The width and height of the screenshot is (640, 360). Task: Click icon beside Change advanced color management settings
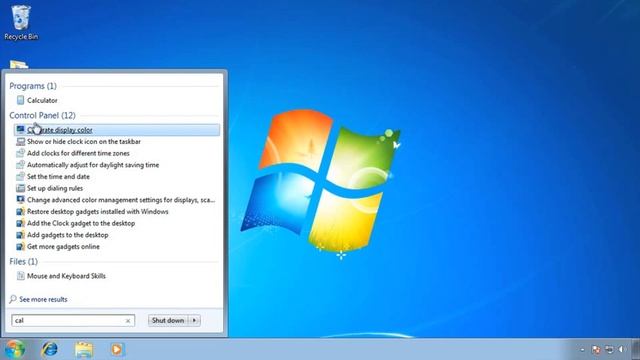[20, 200]
